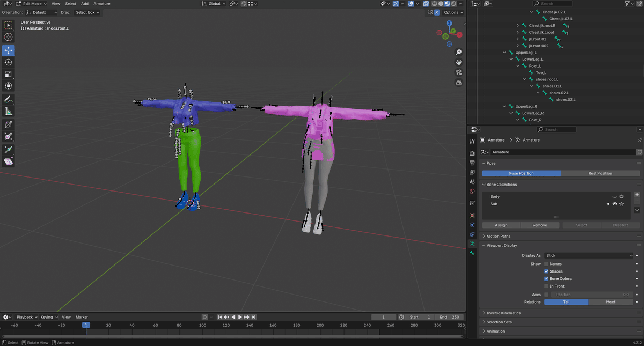Switch perspective/orthographic grid icon
Screen dimensions: 644x346
pyautogui.click(x=459, y=83)
